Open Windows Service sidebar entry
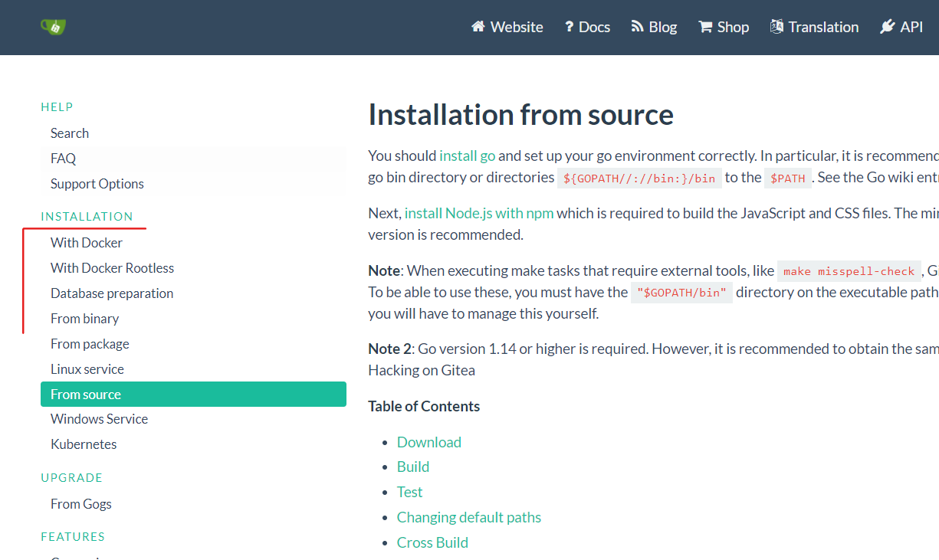This screenshot has width=939, height=560. pyautogui.click(x=99, y=419)
